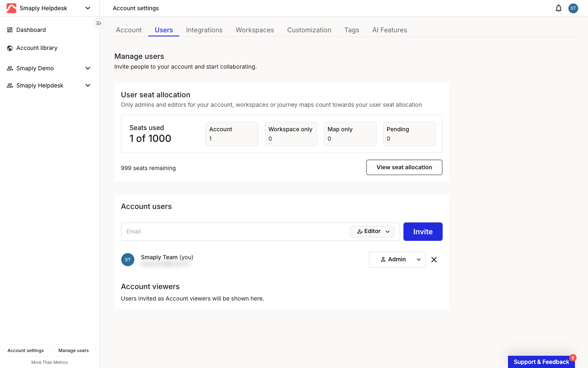This screenshot has height=368, width=588.
Task: Click the Smaply Helpdesk people icon in sidebar
Action: click(x=10, y=85)
